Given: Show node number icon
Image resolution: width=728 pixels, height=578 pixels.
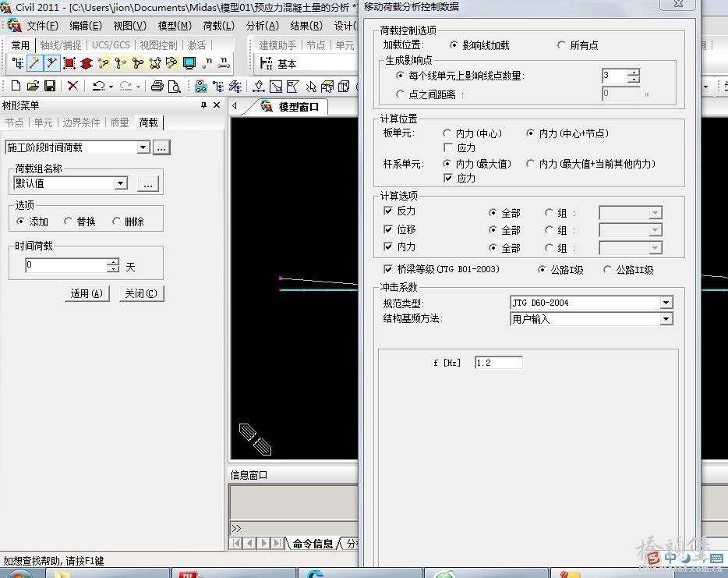Looking at the screenshot, I should pos(207,62).
